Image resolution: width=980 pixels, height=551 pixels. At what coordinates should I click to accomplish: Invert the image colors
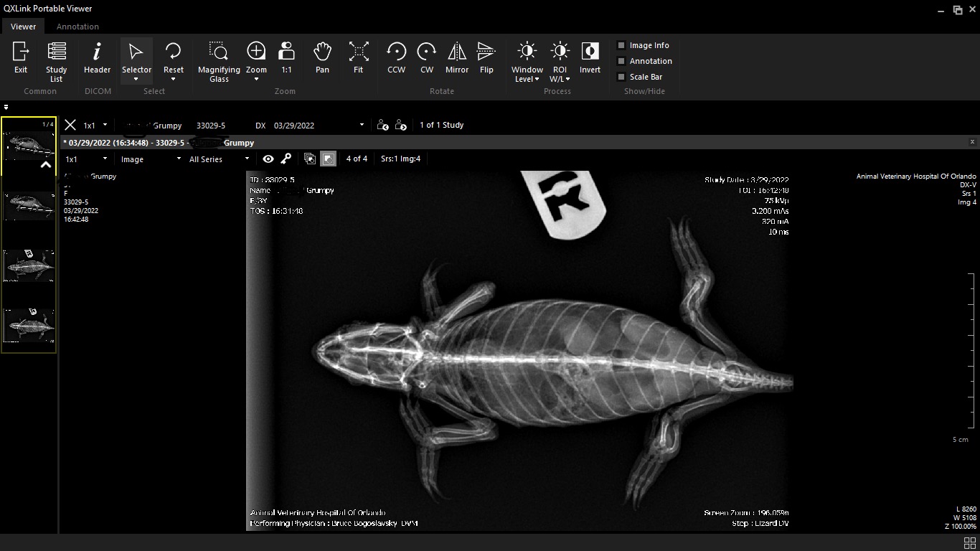tap(590, 57)
